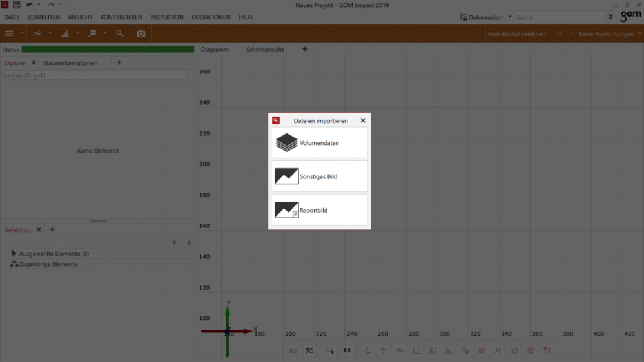This screenshot has width=644, height=362.
Task: Open the KONSTRUIEREN menu
Action: click(121, 17)
